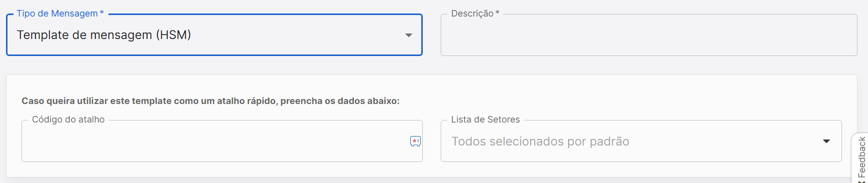Select the Template de mensagem (HSM) value
868x183 pixels.
tap(104, 35)
